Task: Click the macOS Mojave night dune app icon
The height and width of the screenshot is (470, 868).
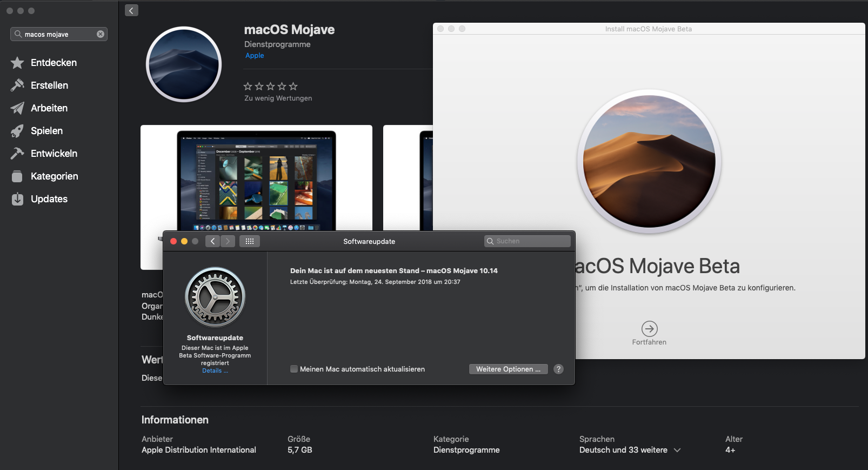Action: click(184, 64)
